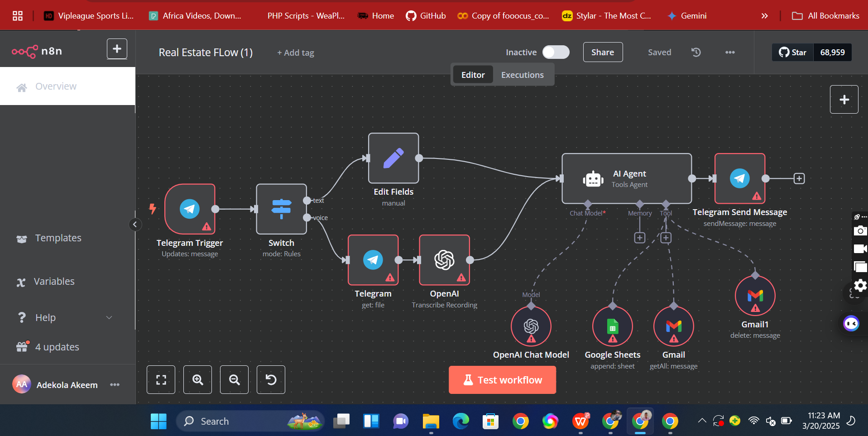The height and width of the screenshot is (436, 868).
Task: Select the Switch node
Action: point(281,209)
